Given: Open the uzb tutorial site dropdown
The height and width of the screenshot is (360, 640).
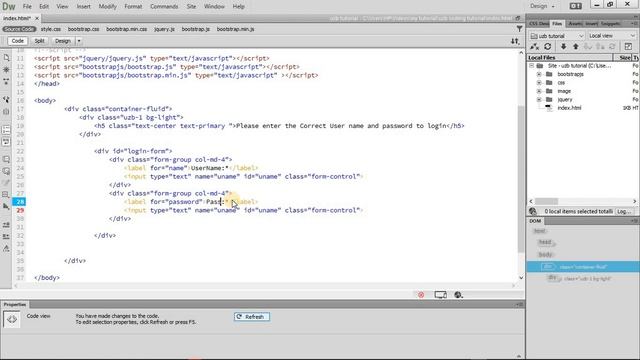Looking at the screenshot, I should pyautogui.click(x=558, y=36).
